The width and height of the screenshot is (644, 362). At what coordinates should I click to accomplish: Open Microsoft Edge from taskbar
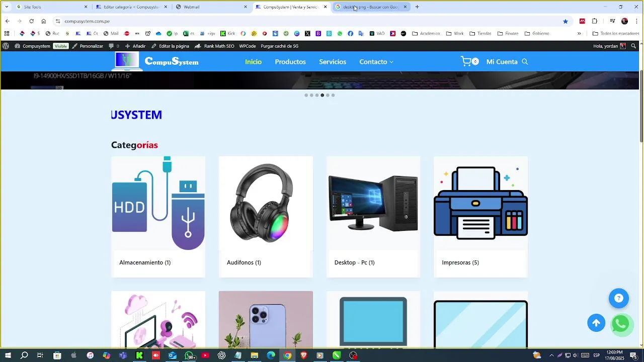coord(271,355)
